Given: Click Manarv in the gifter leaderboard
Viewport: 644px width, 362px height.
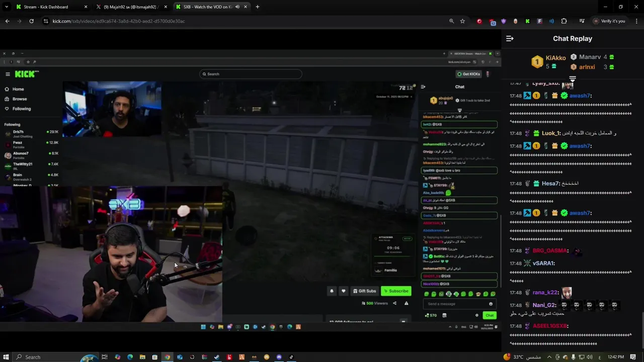Looking at the screenshot, I should click(x=590, y=57).
